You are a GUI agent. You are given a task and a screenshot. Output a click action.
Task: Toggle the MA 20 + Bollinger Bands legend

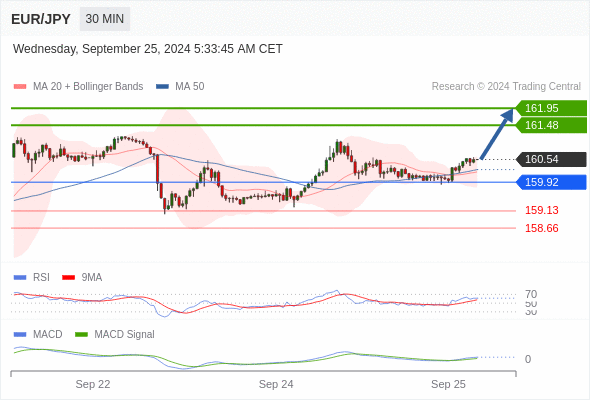[x=79, y=87]
